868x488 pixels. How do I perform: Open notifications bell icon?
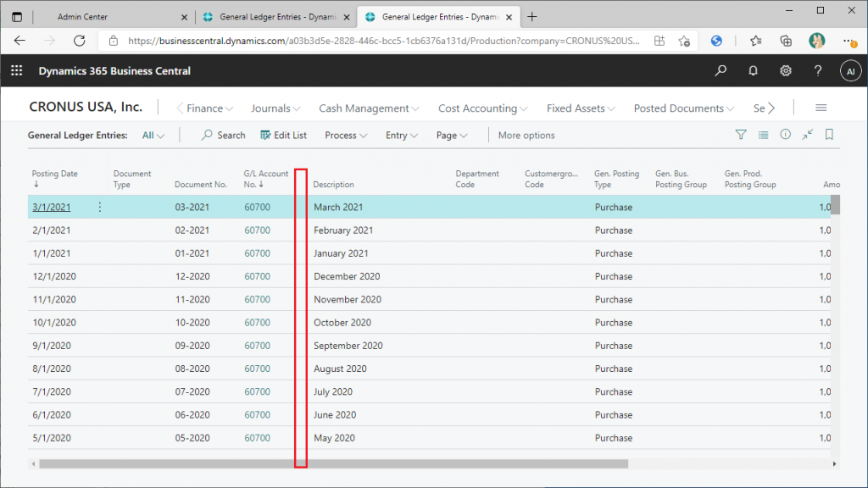(753, 71)
